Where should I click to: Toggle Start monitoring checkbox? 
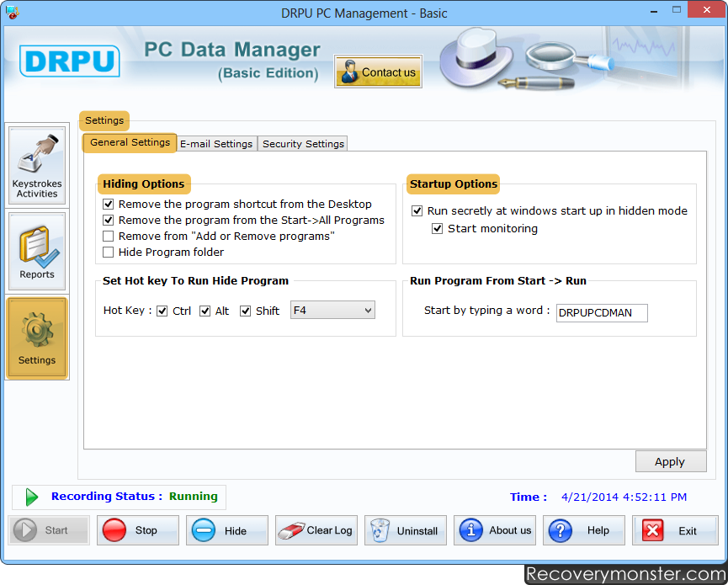(437, 228)
